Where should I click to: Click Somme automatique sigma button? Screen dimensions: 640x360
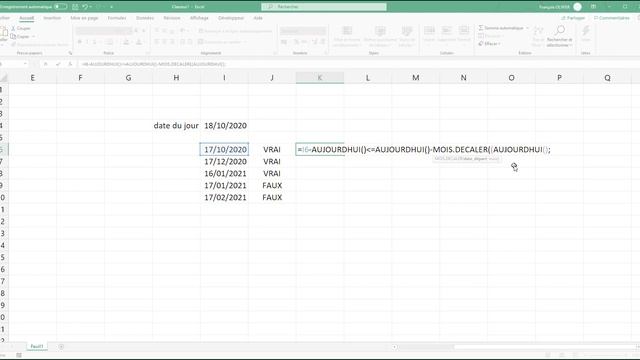pos(501,28)
